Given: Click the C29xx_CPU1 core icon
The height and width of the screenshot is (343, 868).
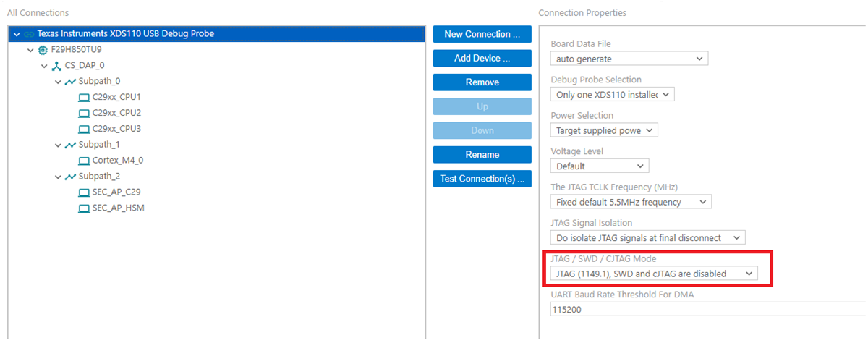Looking at the screenshot, I should pos(84,98).
